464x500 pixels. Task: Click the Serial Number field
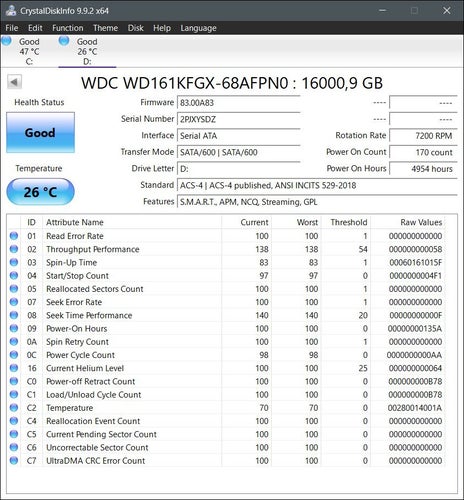coord(239,119)
